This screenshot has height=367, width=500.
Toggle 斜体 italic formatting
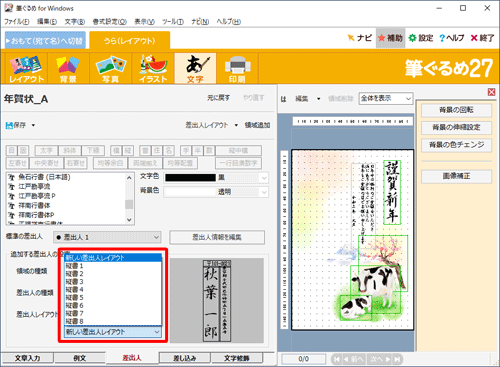tap(70, 151)
